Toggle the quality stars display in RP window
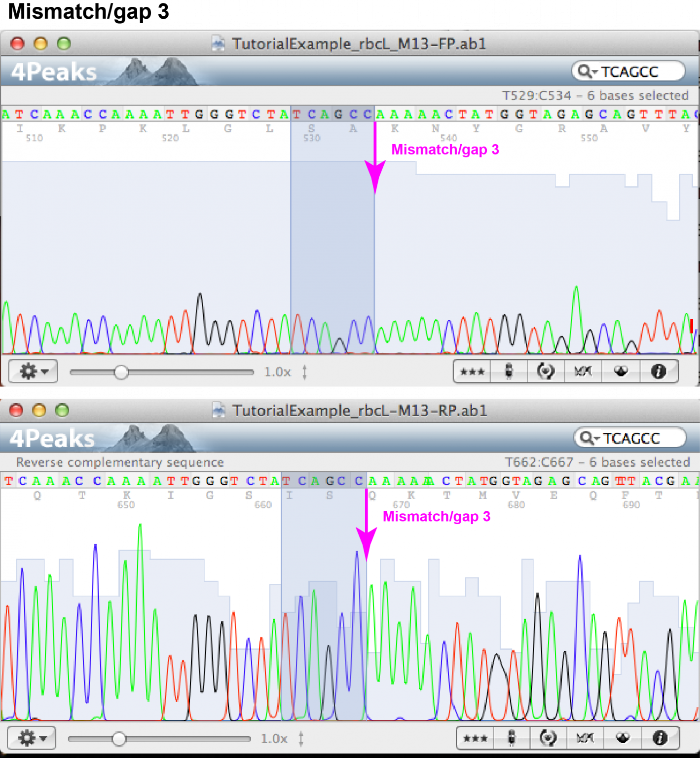The width and height of the screenshot is (700, 758). [475, 738]
